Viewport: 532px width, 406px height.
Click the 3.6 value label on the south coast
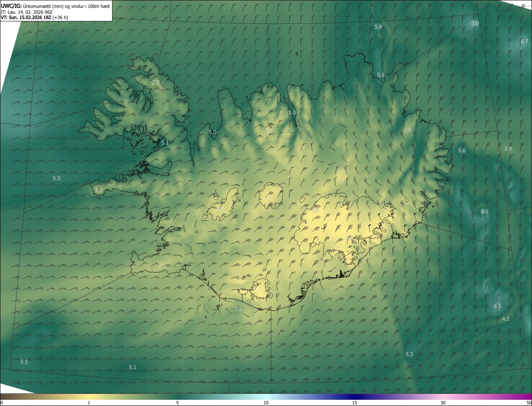click(x=238, y=309)
